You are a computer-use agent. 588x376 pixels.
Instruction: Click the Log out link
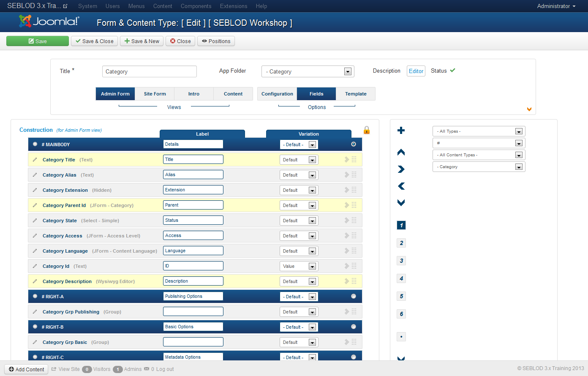pos(165,369)
